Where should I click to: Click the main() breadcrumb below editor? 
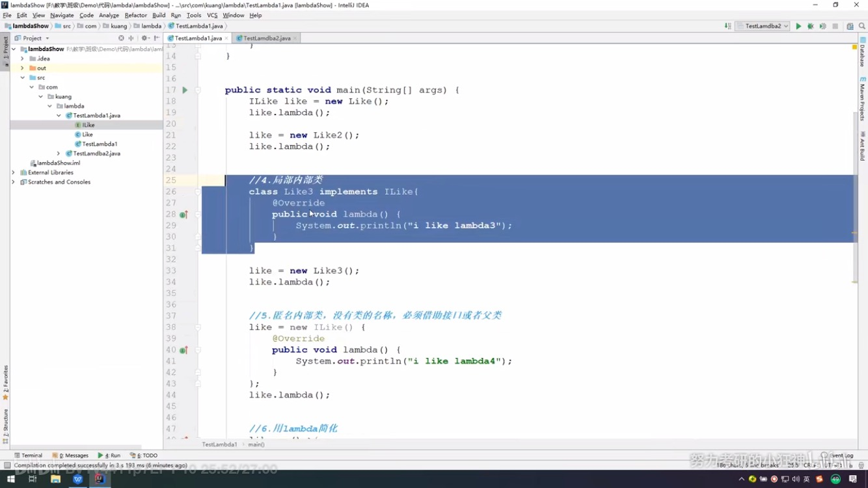pos(256,444)
